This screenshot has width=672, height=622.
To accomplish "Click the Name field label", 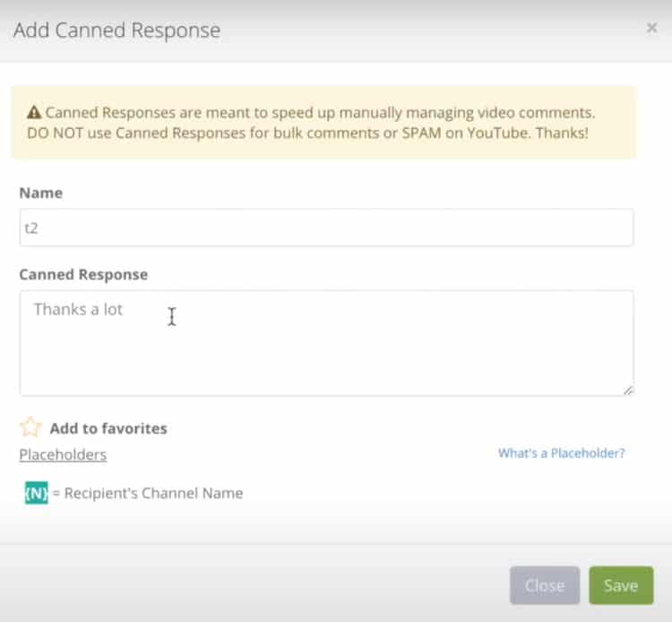I will [x=41, y=193].
